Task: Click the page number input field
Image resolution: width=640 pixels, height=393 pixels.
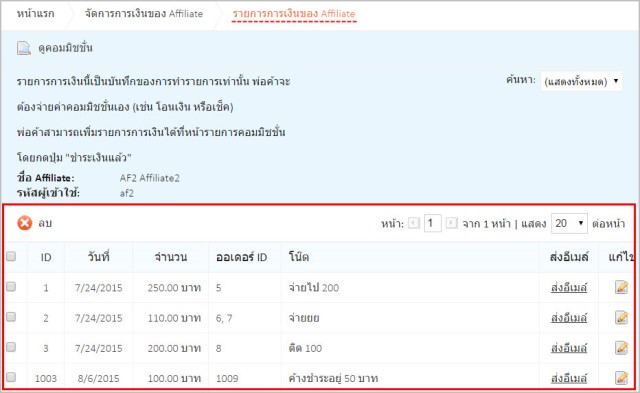Action: [432, 223]
